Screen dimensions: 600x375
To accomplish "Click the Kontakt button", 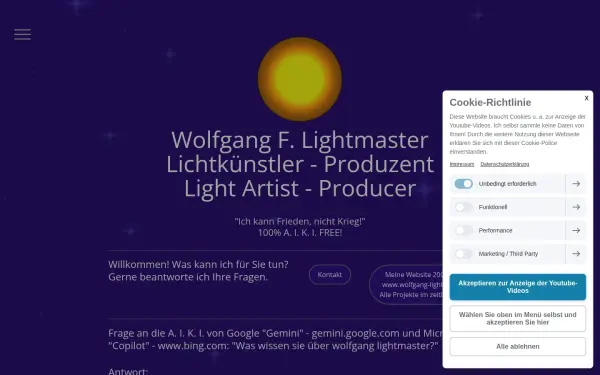I will [329, 275].
